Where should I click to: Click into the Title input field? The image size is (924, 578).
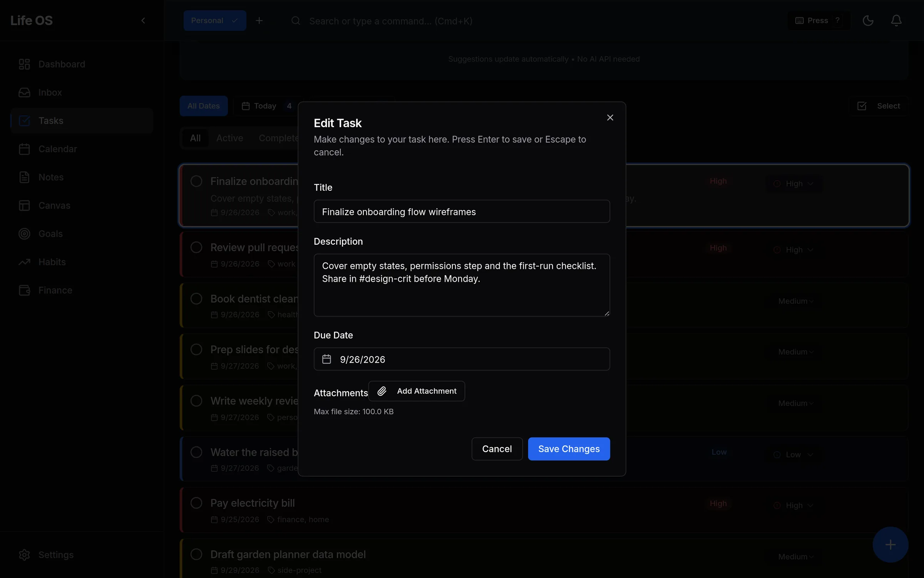point(462,211)
